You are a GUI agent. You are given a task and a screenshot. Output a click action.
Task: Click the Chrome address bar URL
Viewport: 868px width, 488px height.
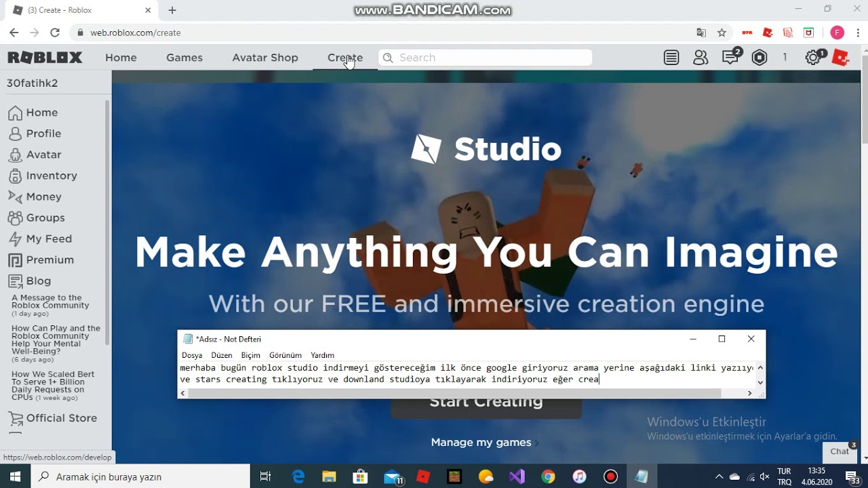pos(136,33)
